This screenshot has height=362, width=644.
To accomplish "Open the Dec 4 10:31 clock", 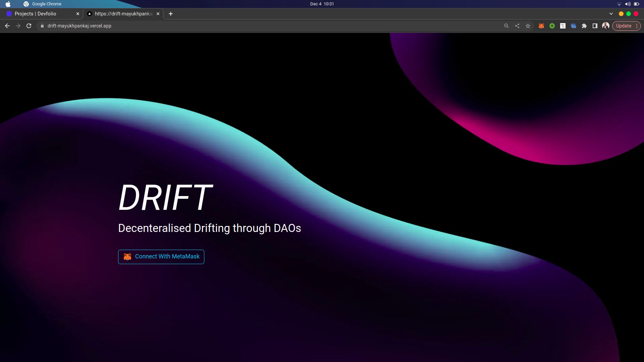I will click(322, 4).
